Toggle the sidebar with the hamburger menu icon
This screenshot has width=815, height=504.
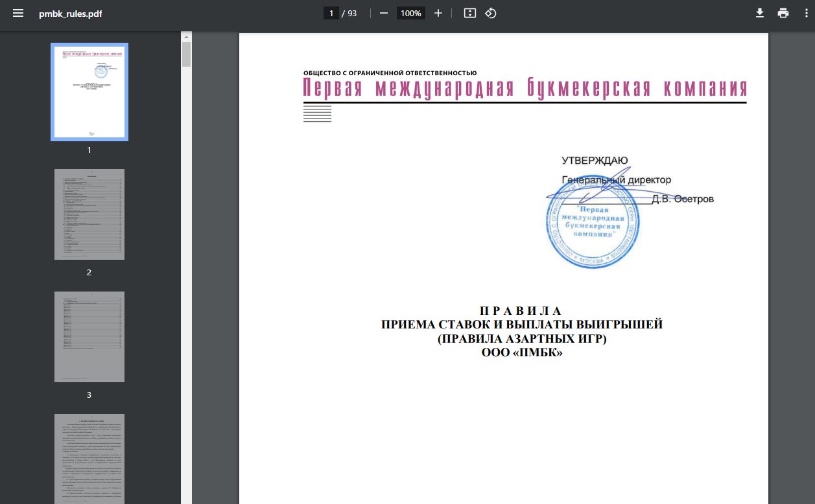18,13
